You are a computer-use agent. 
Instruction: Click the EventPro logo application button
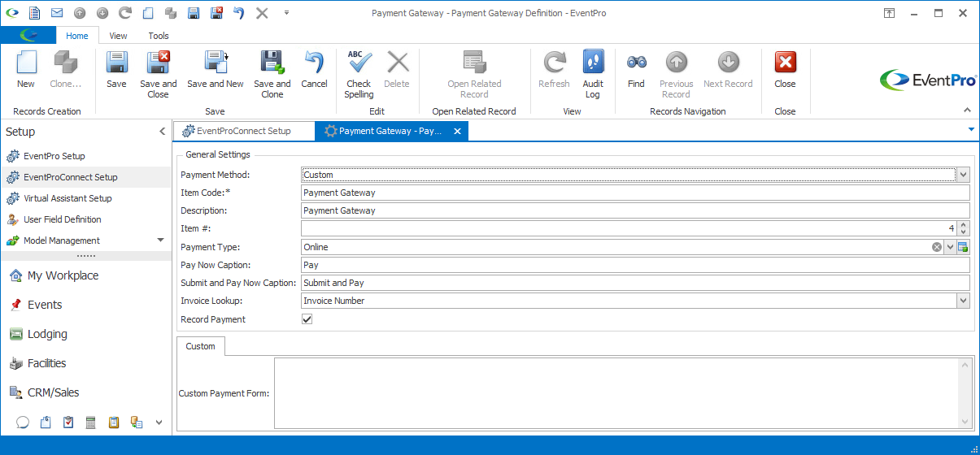tap(28, 36)
